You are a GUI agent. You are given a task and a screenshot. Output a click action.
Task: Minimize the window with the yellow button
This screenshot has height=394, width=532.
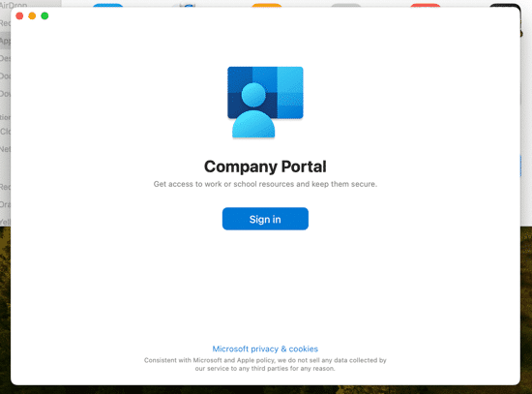pos(32,15)
